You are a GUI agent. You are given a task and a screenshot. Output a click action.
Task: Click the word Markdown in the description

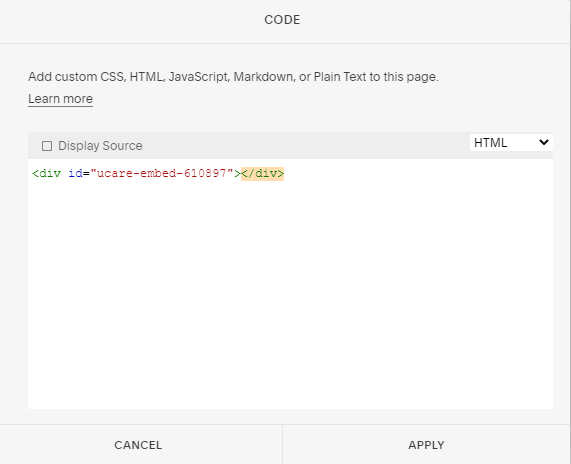click(x=264, y=77)
